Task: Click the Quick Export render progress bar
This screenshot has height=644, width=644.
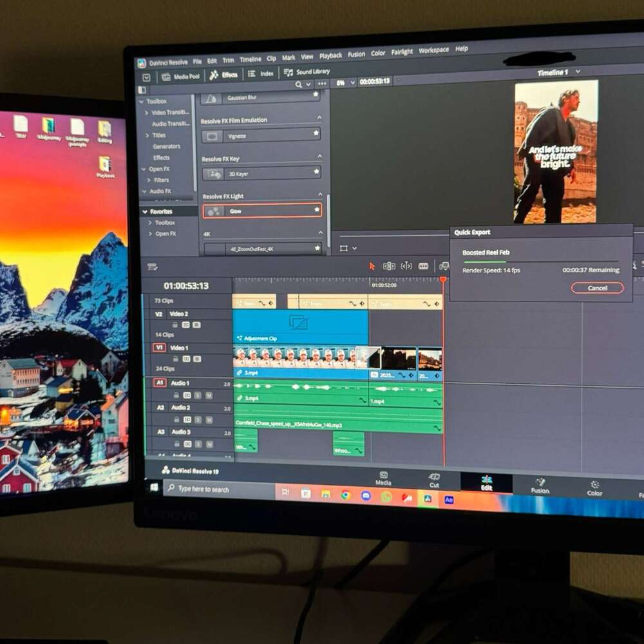Action: tap(540, 261)
